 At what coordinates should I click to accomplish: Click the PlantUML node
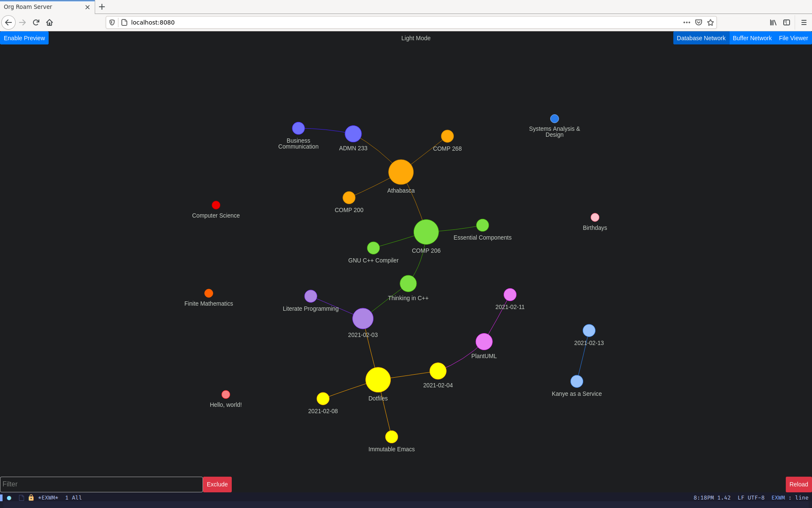pos(485,342)
